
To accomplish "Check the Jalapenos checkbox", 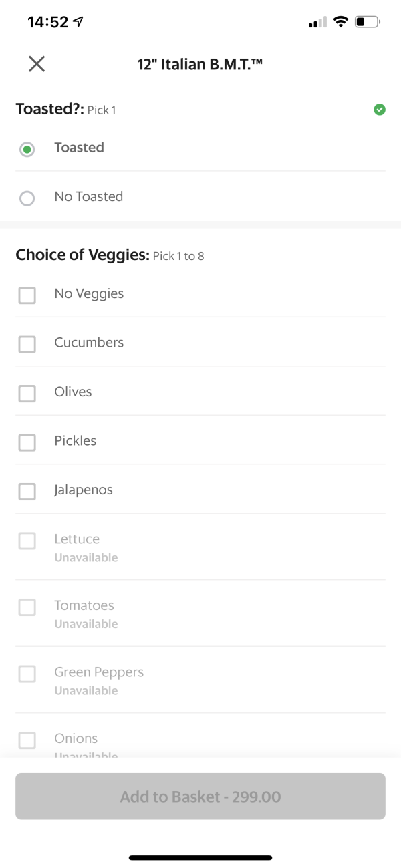I will click(x=27, y=492).
